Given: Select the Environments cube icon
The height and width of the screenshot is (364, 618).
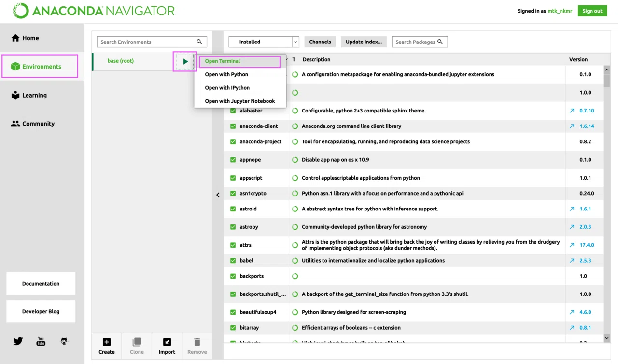Looking at the screenshot, I should (x=15, y=67).
